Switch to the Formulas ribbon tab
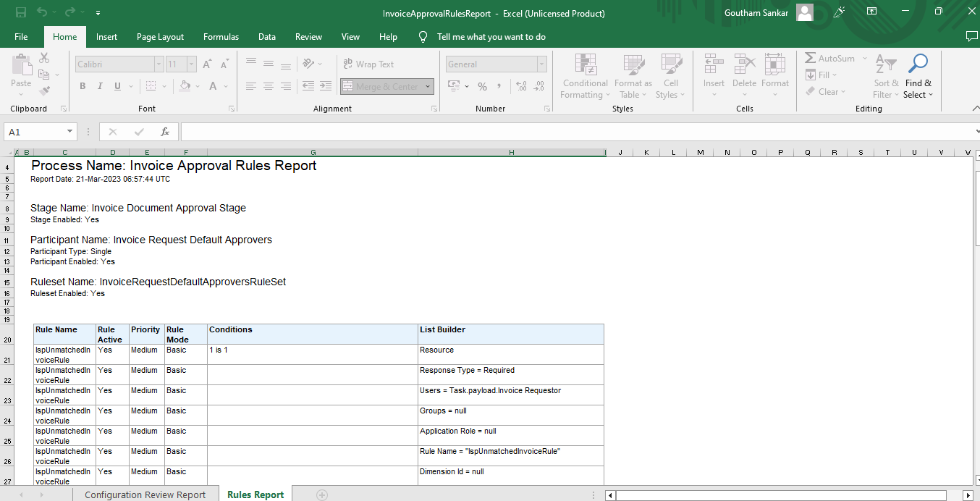 coord(221,36)
